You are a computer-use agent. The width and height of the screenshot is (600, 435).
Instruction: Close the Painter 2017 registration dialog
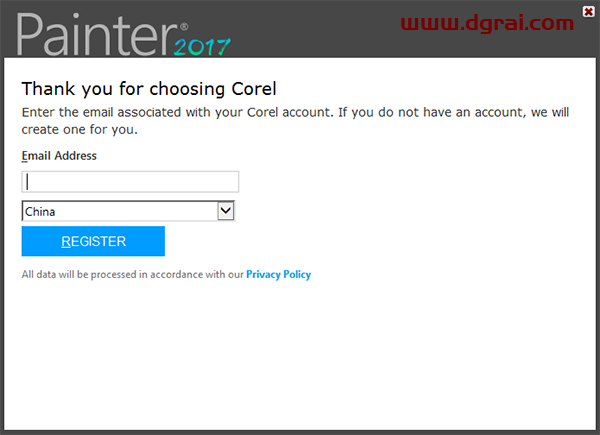point(588,11)
